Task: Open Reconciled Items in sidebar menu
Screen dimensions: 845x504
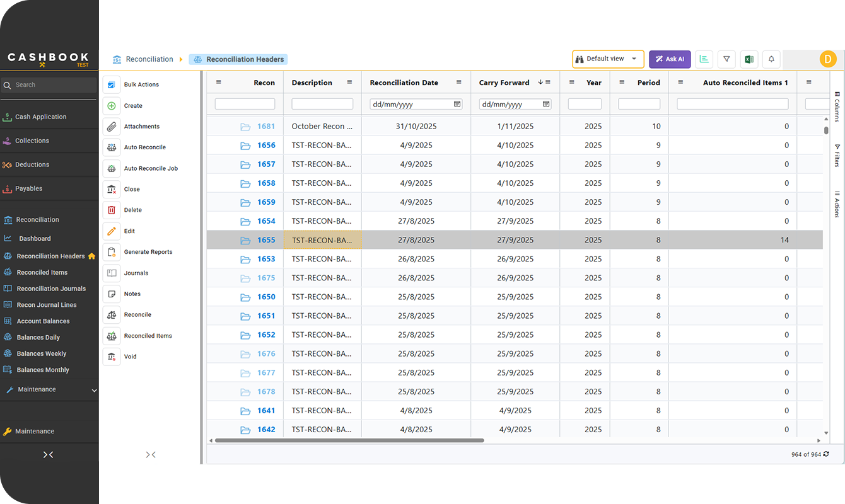Action: (42, 273)
